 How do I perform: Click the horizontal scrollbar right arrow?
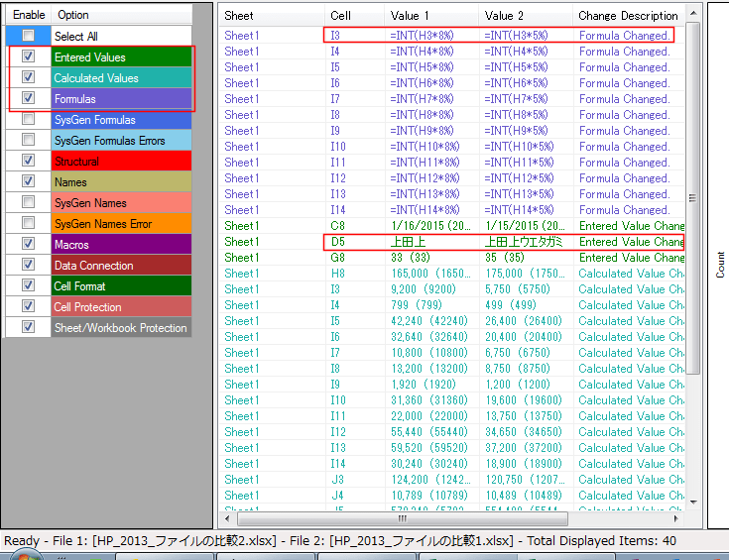pos(677,517)
